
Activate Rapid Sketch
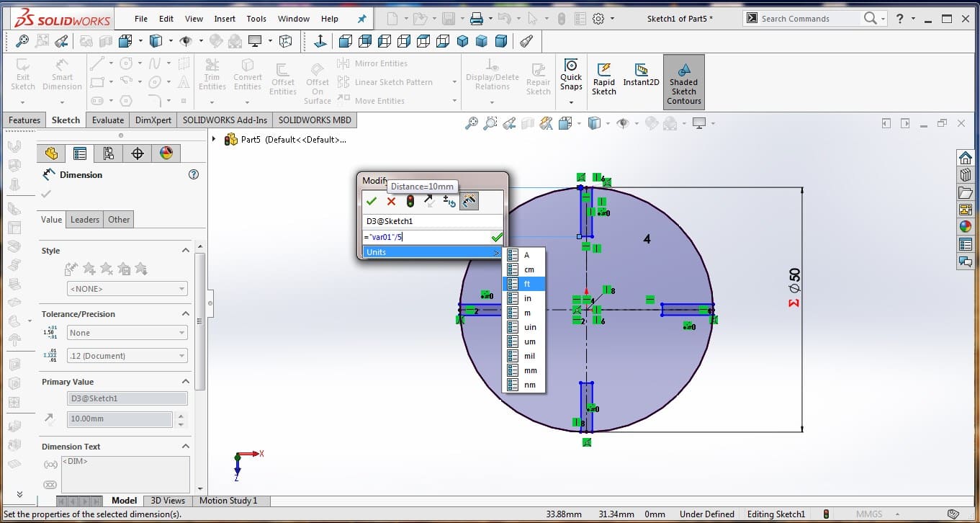(604, 78)
